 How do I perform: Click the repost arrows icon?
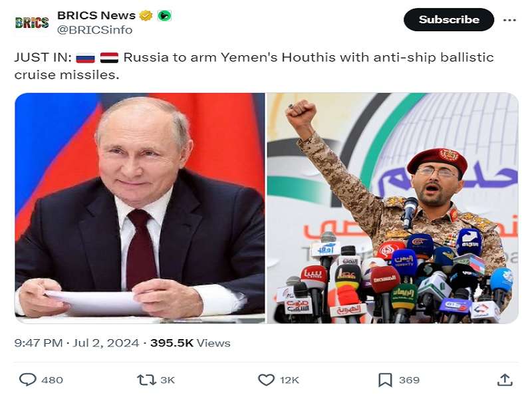145,380
